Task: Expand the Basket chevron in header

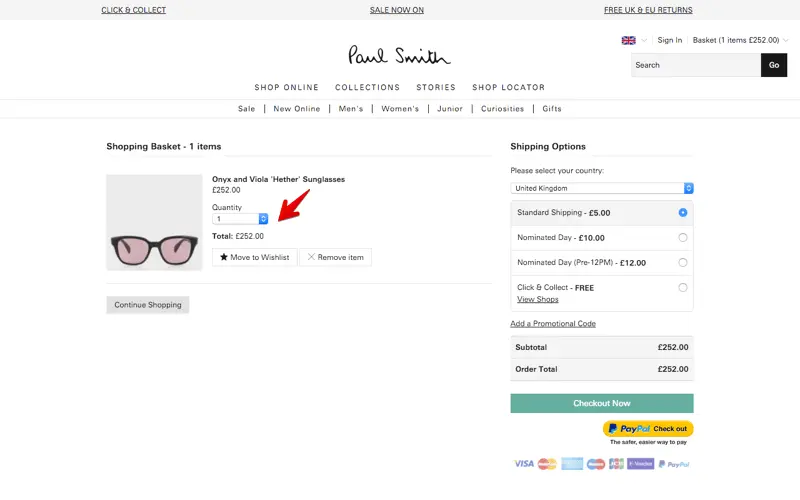Action: point(785,40)
